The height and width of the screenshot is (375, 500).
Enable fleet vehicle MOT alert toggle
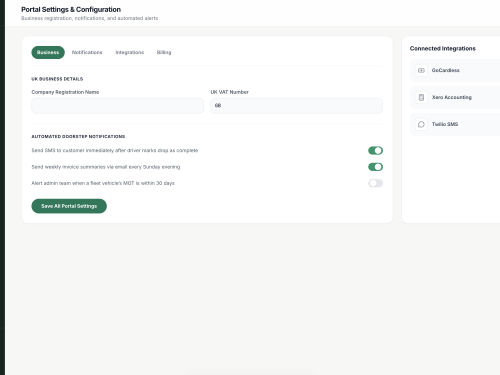[x=375, y=183]
